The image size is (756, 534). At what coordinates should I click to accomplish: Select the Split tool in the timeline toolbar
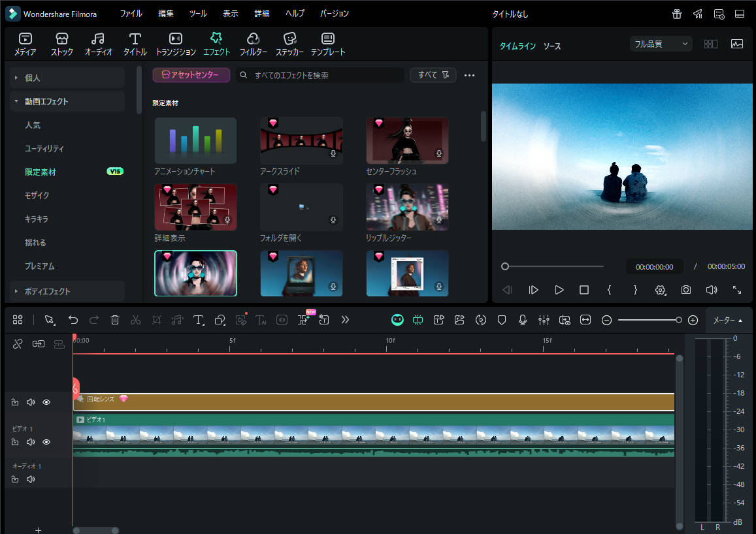pyautogui.click(x=136, y=320)
